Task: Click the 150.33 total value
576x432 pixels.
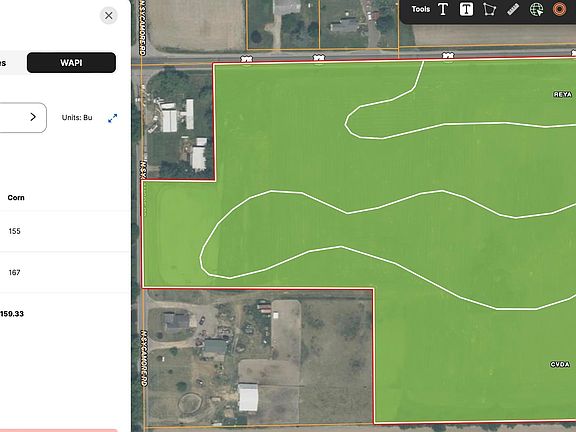Action: click(12, 314)
